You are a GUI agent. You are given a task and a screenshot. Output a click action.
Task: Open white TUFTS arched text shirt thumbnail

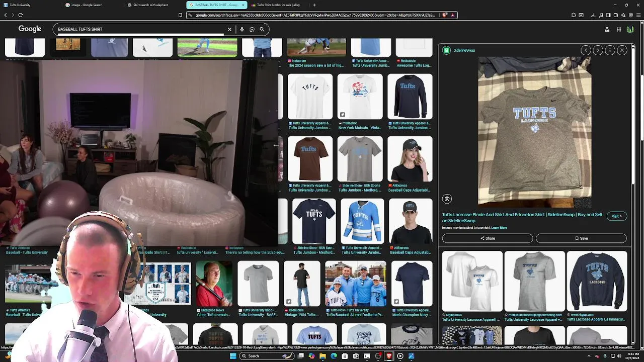click(x=310, y=97)
